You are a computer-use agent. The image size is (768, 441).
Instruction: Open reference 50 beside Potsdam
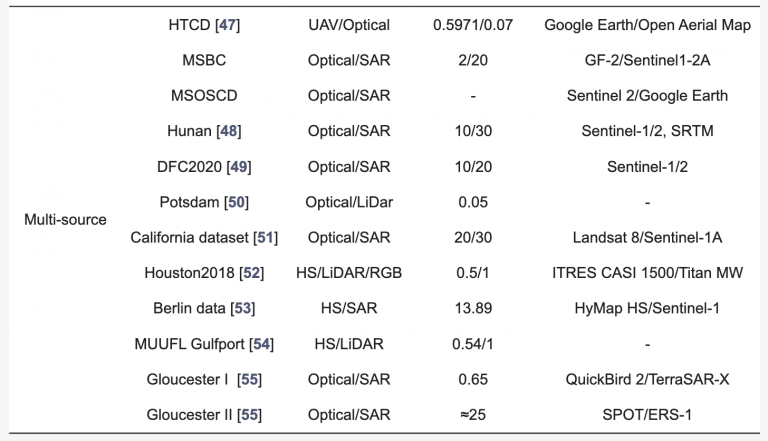tap(236, 202)
